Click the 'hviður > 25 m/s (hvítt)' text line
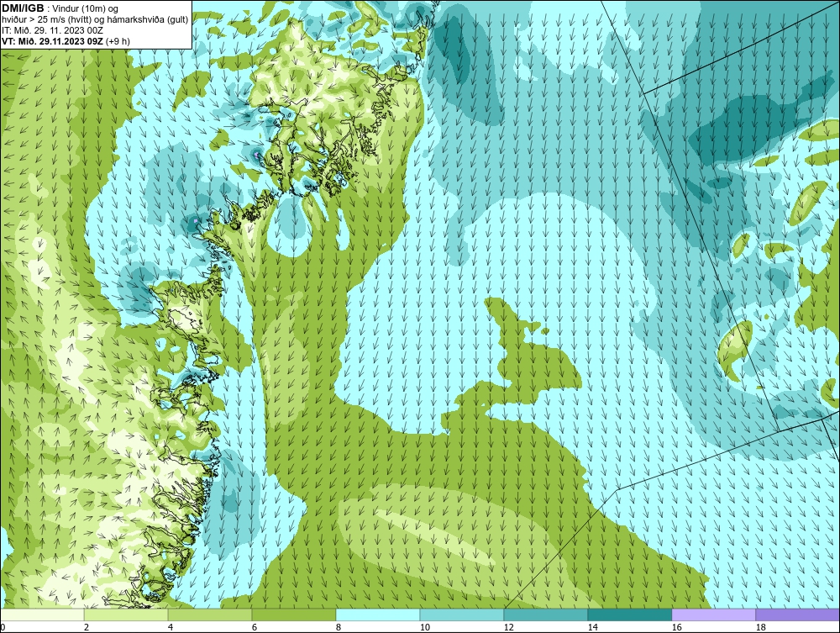Viewport: 840px width, 633px height. pos(95,20)
